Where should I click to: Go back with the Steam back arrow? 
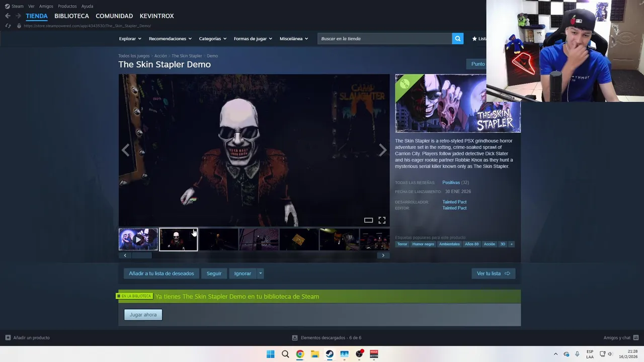coord(8,16)
